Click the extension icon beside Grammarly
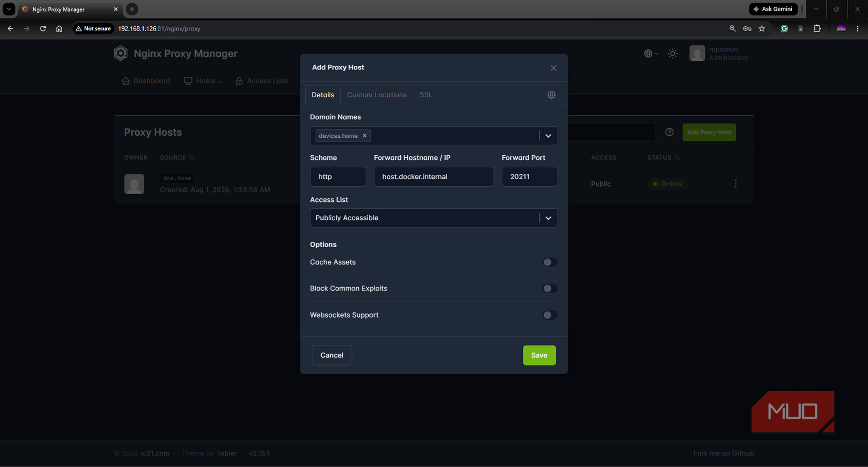The height and width of the screenshot is (467, 868). click(800, 28)
